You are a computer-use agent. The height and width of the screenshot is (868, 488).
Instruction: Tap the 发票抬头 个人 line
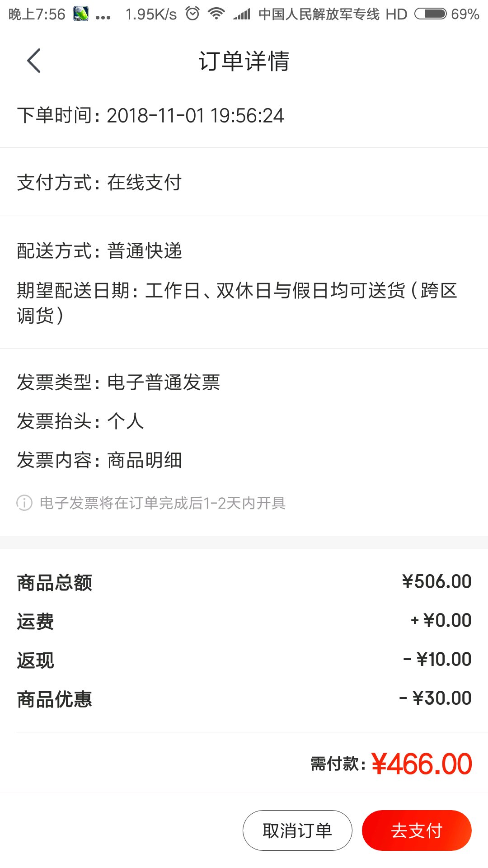tap(80, 421)
